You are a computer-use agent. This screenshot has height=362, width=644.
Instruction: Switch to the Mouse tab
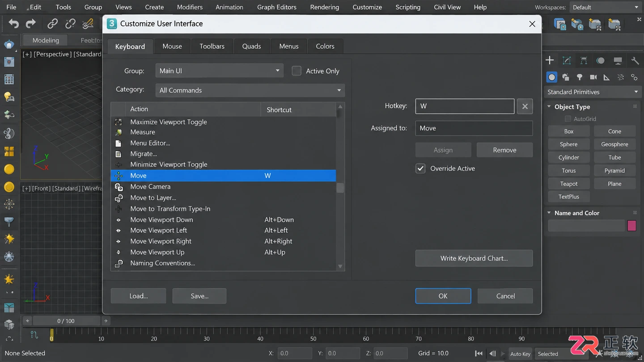click(x=172, y=46)
